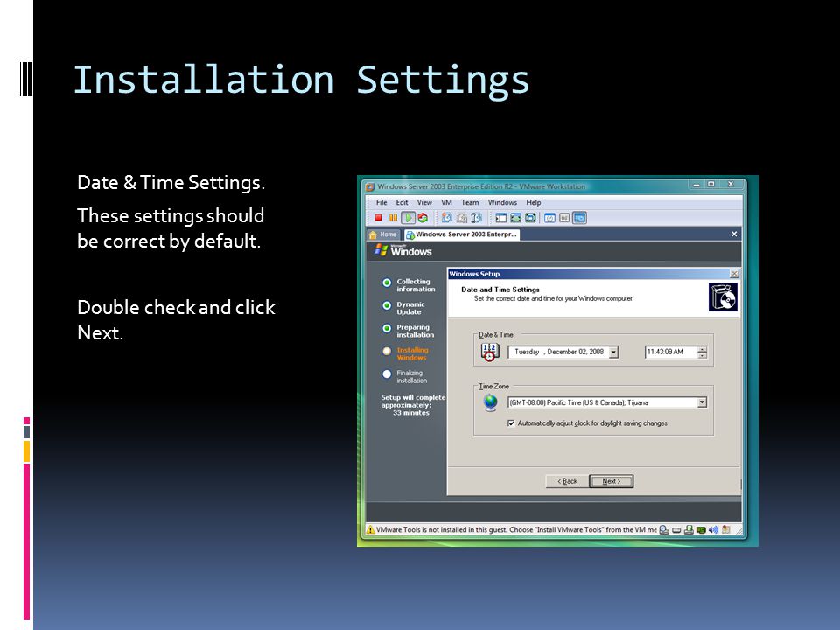Click the calendar clock Date & Time icon
Screen dimensions: 840x630
point(490,352)
